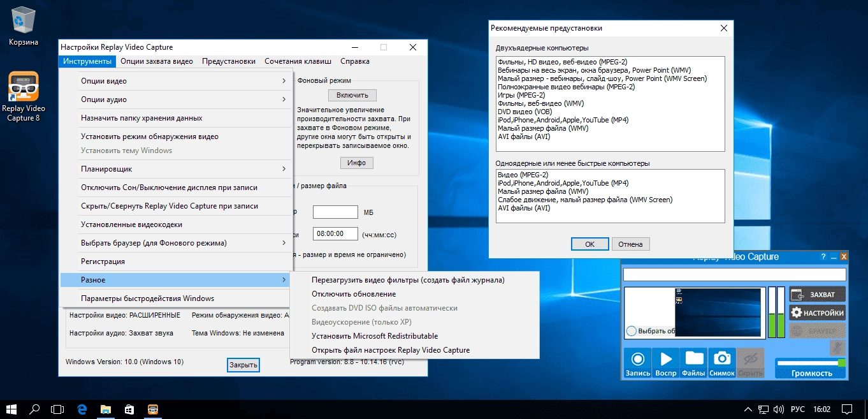Open the Файлы folder icon
868x419 pixels.
(694, 363)
